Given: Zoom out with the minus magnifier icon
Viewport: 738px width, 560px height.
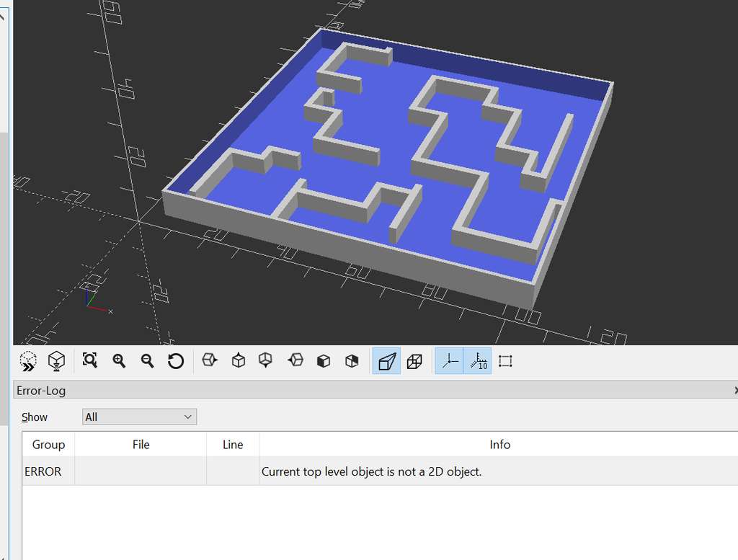Looking at the screenshot, I should tap(147, 361).
